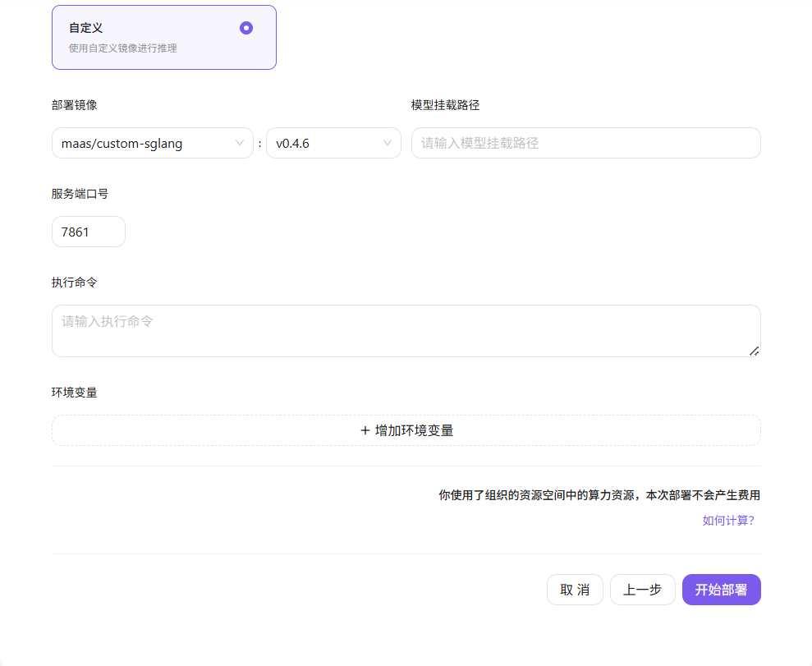Click the resize grip on the command textarea

755,352
